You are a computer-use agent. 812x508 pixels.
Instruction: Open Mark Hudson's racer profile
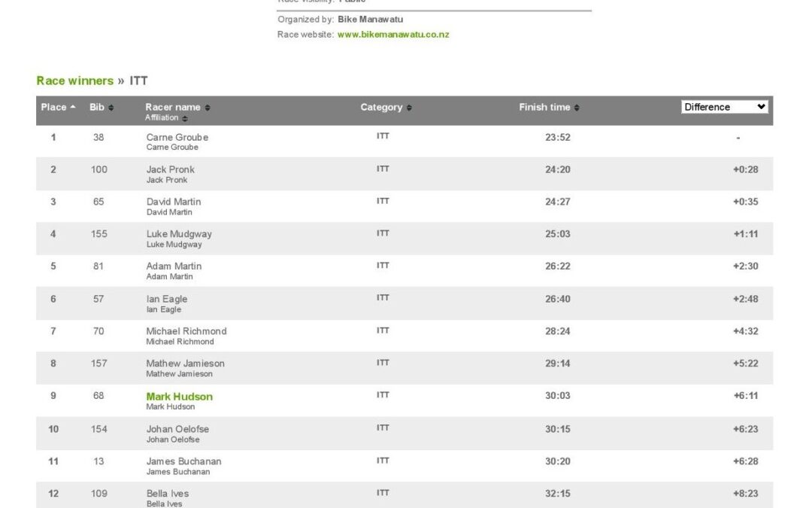(178, 396)
